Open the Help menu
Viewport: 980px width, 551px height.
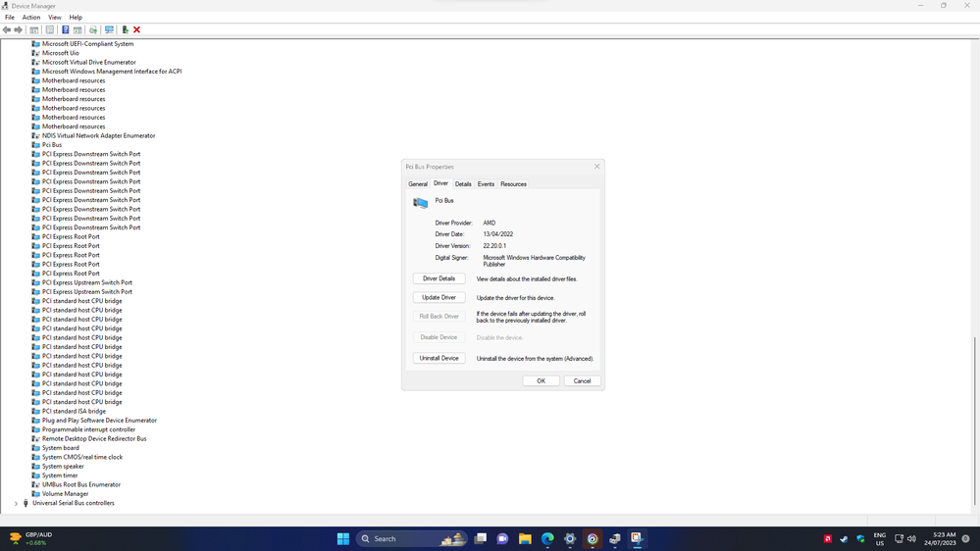(x=76, y=18)
